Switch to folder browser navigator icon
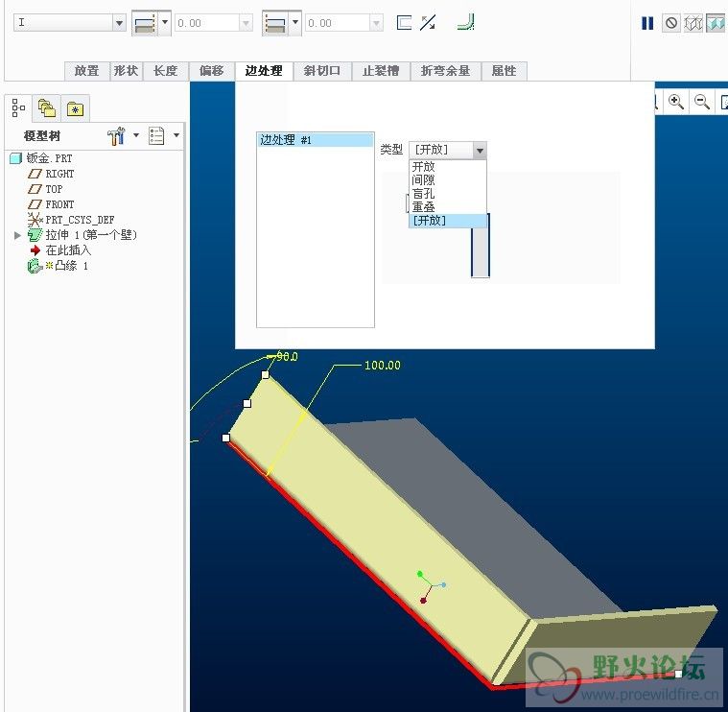Image resolution: width=728 pixels, height=712 pixels. pyautogui.click(x=47, y=108)
